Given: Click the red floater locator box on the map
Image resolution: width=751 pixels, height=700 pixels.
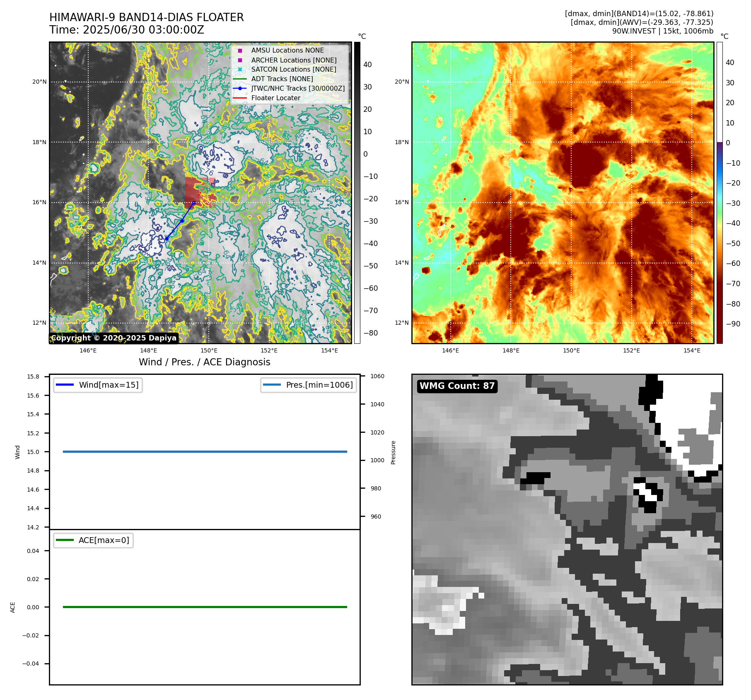Looking at the screenshot, I should (x=200, y=192).
